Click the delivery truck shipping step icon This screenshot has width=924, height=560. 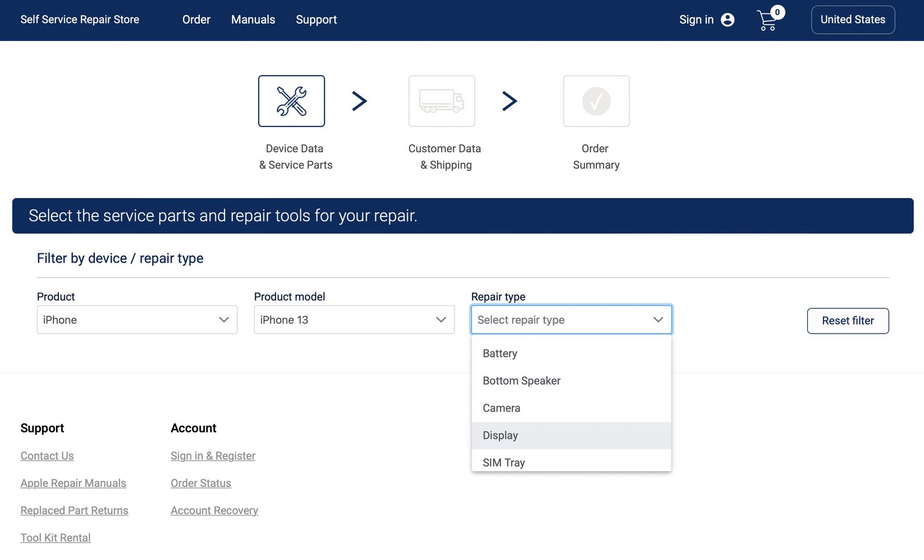tap(441, 101)
